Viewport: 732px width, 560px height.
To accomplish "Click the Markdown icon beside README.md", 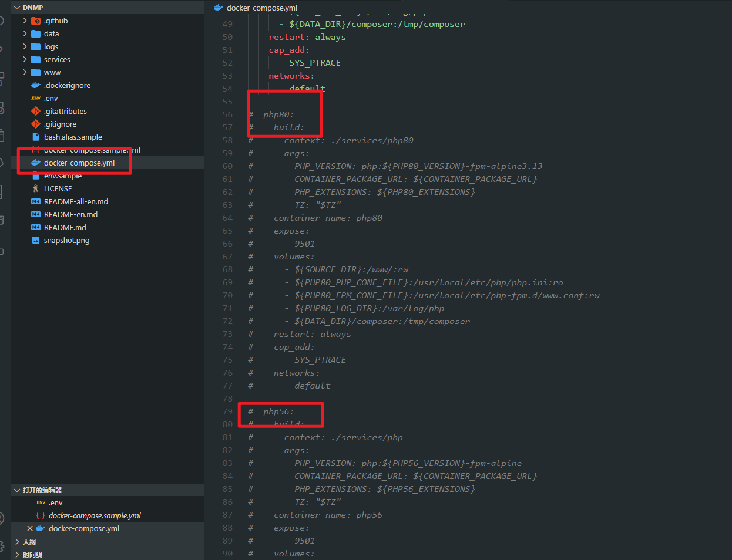I will [x=35, y=227].
